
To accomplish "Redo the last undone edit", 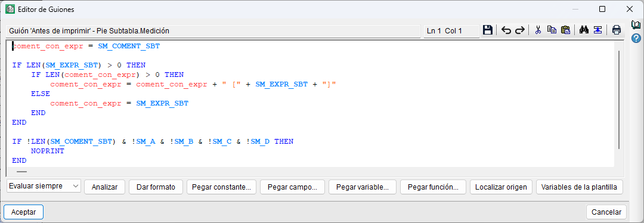I will [x=520, y=30].
